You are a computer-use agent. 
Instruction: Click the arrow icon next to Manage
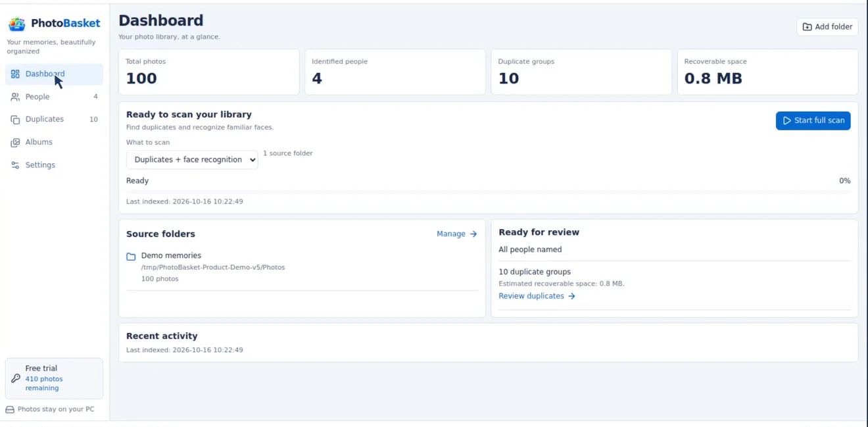(473, 234)
